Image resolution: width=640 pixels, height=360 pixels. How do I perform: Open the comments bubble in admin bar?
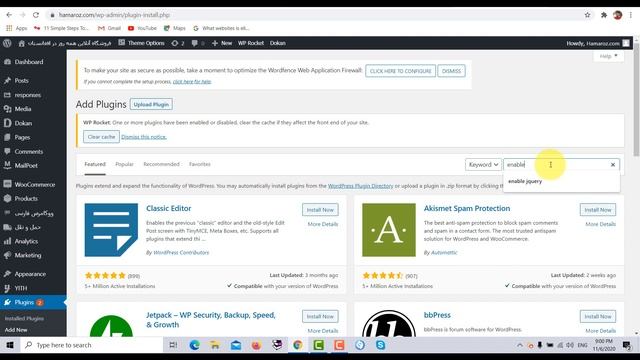pyautogui.click(x=198, y=43)
